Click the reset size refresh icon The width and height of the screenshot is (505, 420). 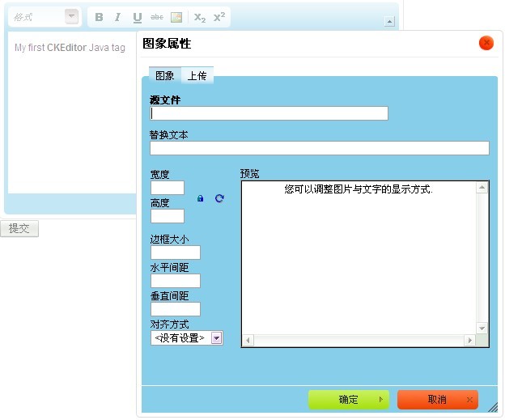click(219, 198)
